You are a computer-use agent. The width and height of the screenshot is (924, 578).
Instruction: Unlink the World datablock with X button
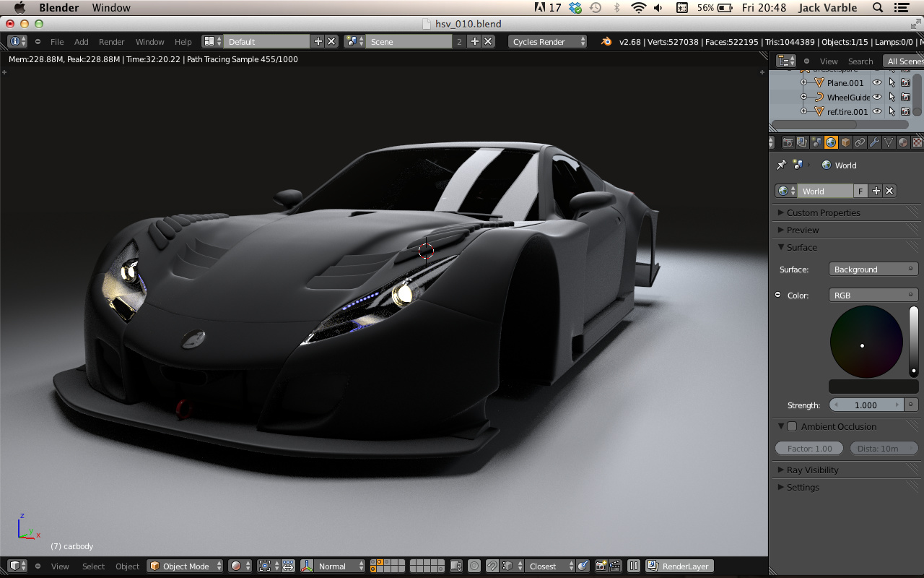pyautogui.click(x=889, y=191)
